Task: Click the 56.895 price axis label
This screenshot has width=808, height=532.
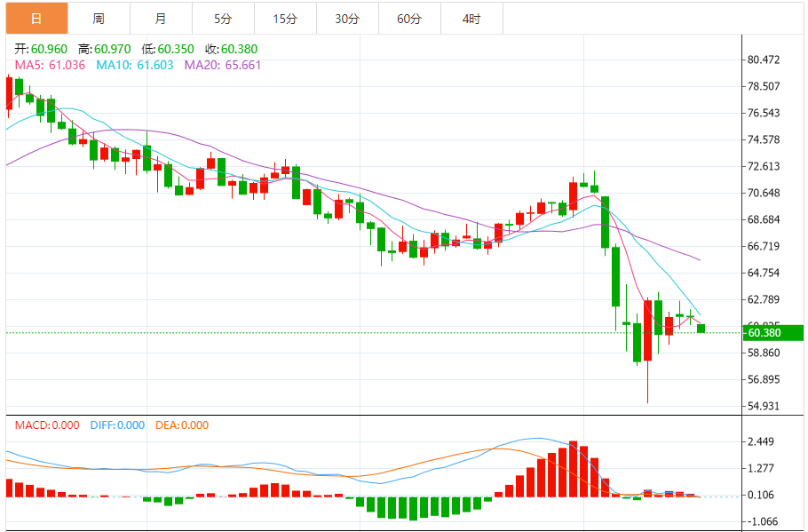Action: (x=764, y=380)
